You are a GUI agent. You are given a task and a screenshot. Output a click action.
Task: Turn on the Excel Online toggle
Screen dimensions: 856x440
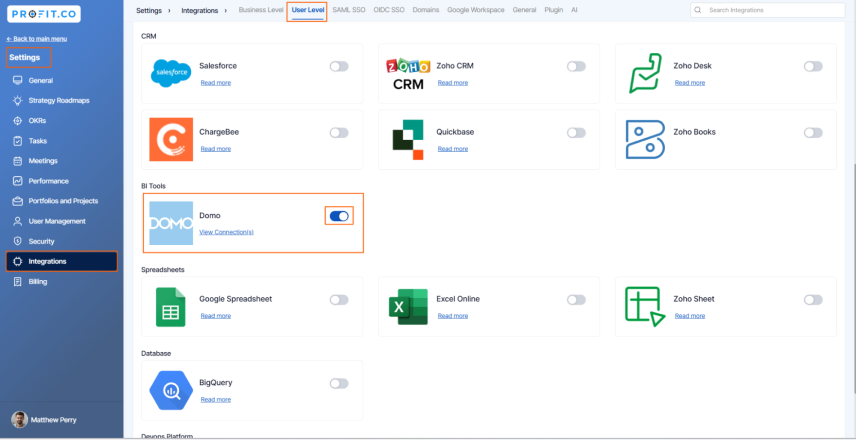pos(576,300)
